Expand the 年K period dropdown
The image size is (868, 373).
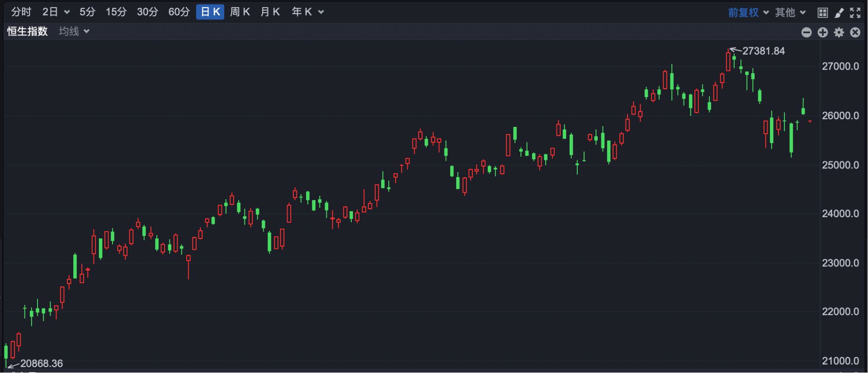[307, 12]
